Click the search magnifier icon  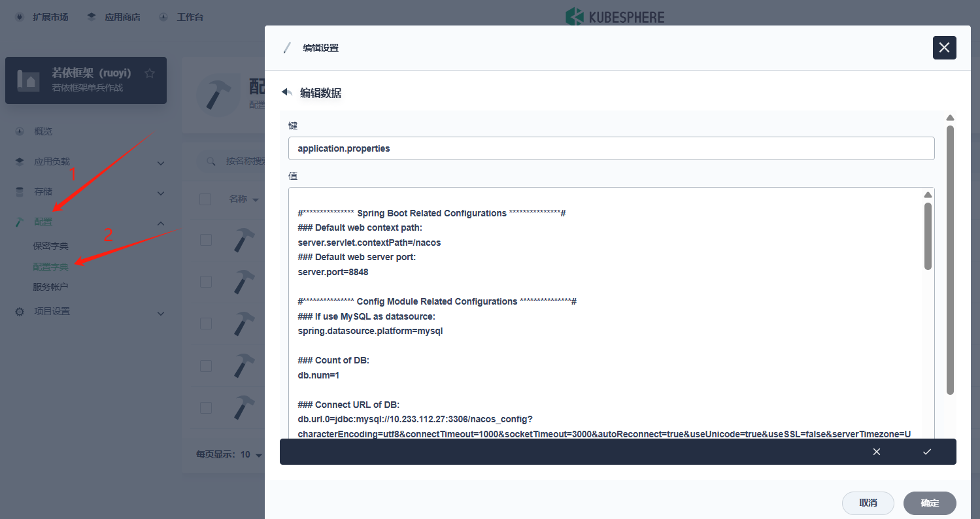tap(211, 161)
